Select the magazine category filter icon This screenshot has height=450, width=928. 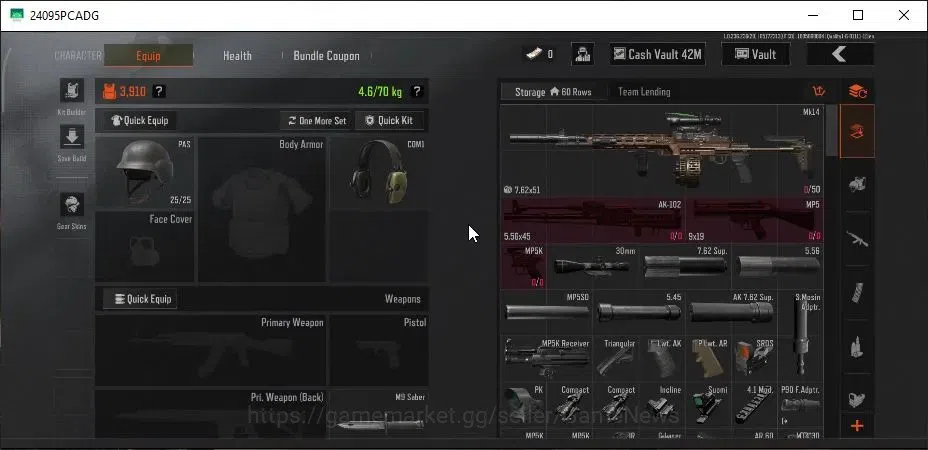857,292
